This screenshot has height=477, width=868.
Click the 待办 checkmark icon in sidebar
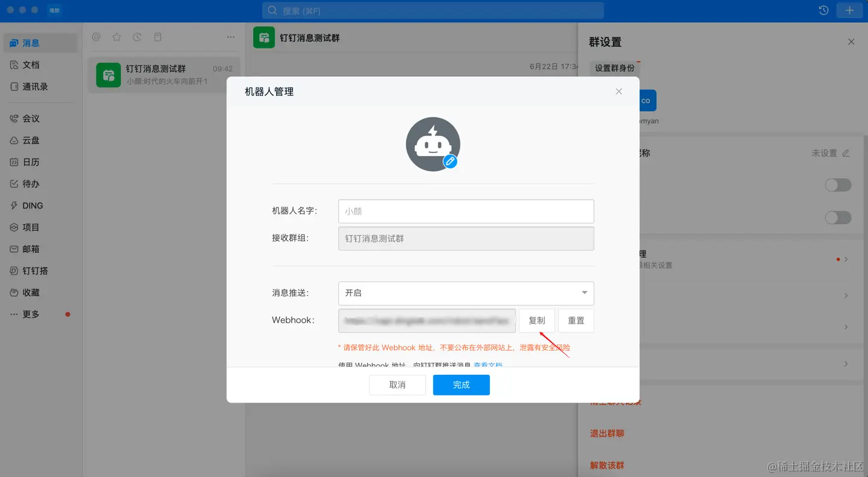(14, 184)
